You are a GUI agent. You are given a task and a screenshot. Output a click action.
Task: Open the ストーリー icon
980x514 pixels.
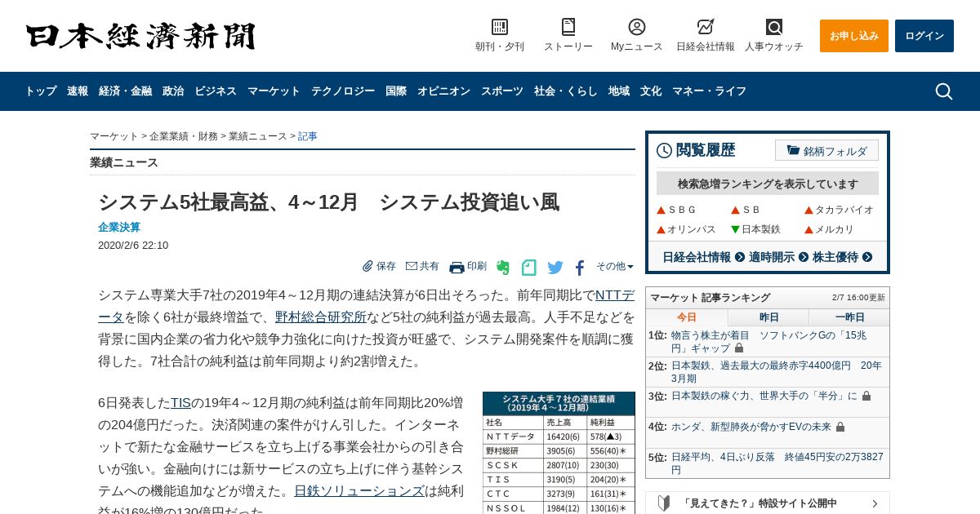[568, 27]
